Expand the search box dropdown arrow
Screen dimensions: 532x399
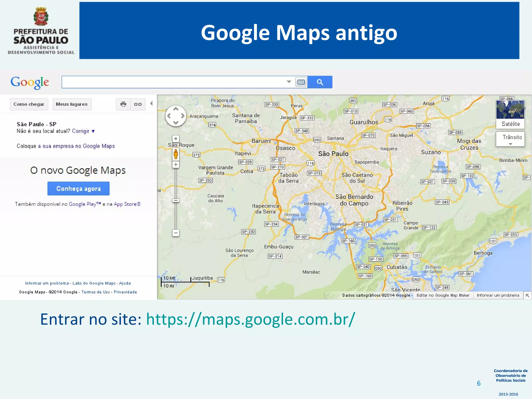pos(289,82)
